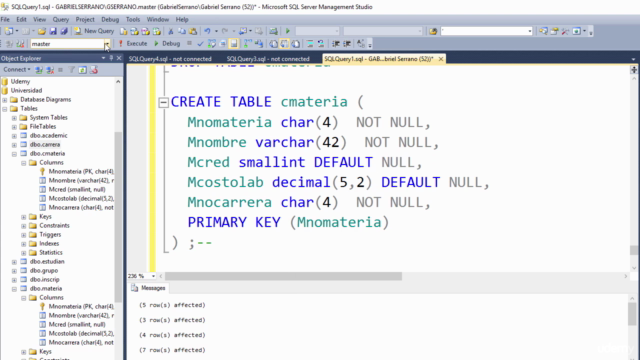Image resolution: width=640 pixels, height=360 pixels.
Task: Click the editor horizontal scrollbar thumb
Action: tap(283, 276)
